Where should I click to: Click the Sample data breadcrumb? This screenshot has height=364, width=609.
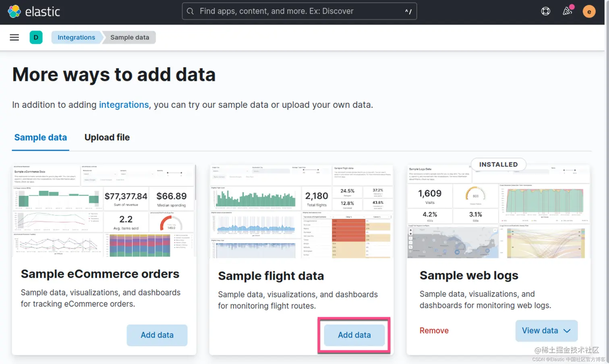[x=129, y=37]
